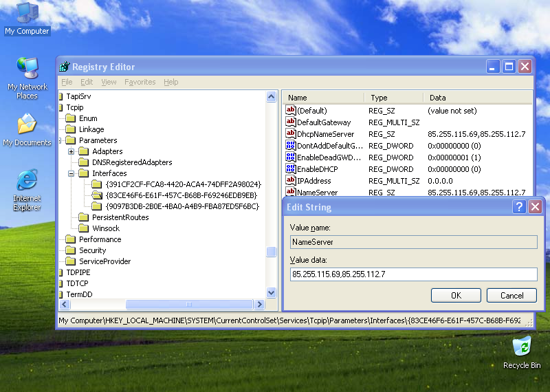Click string icon of IPAddress value
The image size is (550, 392).
click(x=290, y=180)
